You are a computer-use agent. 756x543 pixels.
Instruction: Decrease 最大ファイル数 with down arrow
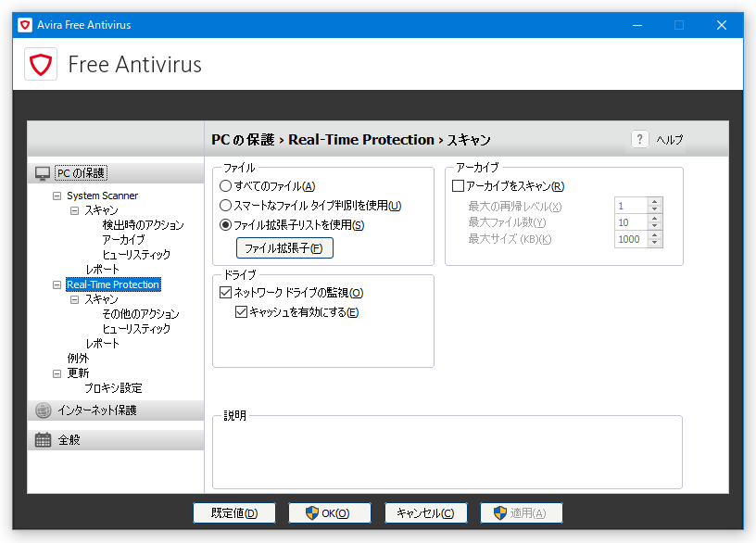[x=654, y=226]
